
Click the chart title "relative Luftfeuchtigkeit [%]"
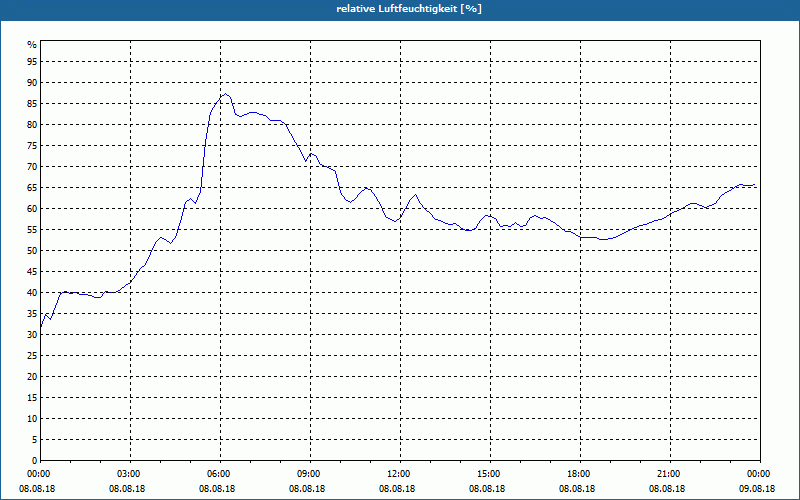(409, 9)
